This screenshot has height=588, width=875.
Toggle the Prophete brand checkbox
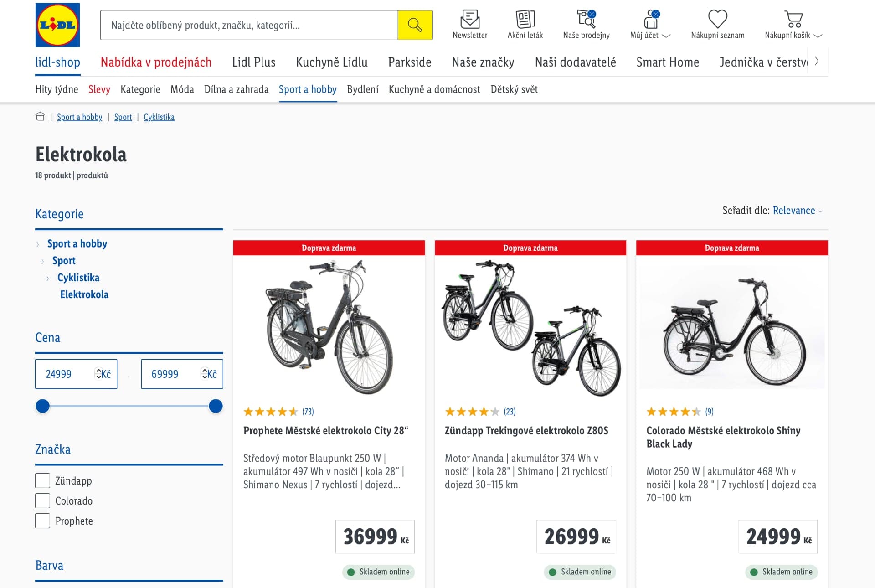point(42,521)
